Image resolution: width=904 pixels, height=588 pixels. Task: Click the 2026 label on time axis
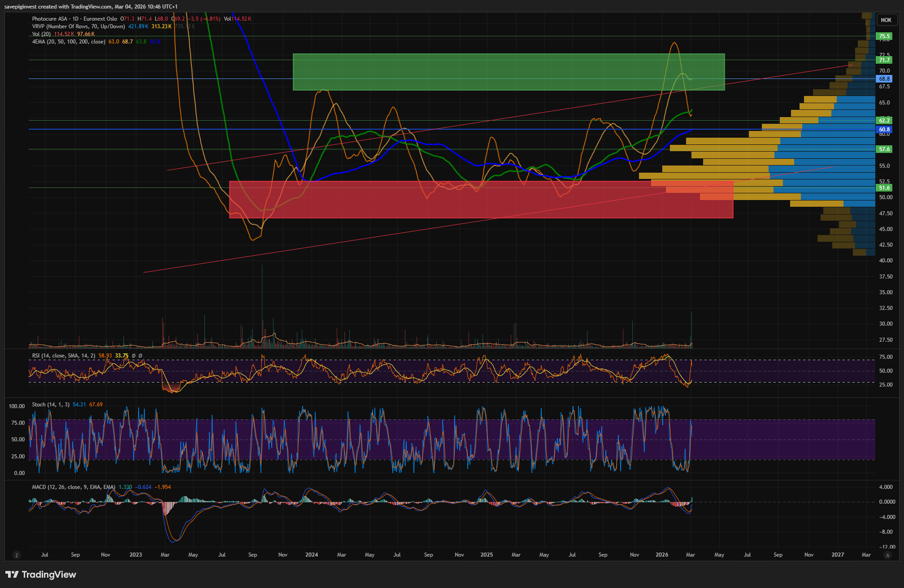click(x=661, y=555)
